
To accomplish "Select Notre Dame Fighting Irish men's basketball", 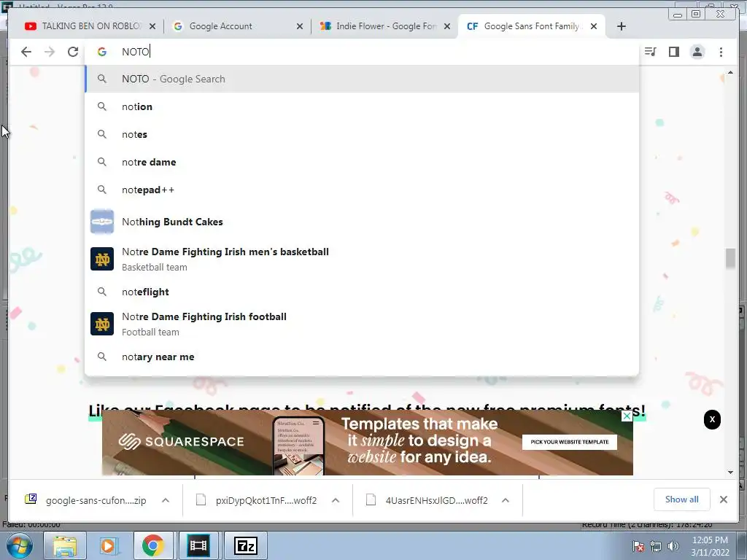I will pyautogui.click(x=362, y=259).
